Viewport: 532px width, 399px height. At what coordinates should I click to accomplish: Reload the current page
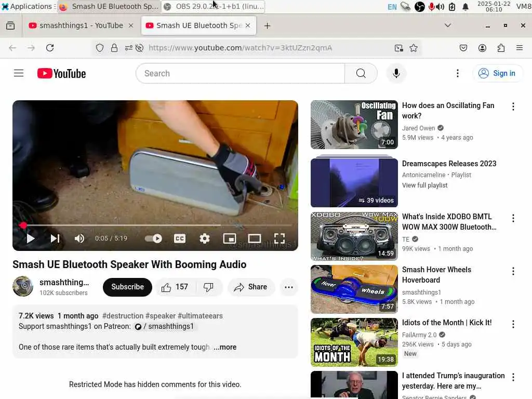click(x=50, y=48)
